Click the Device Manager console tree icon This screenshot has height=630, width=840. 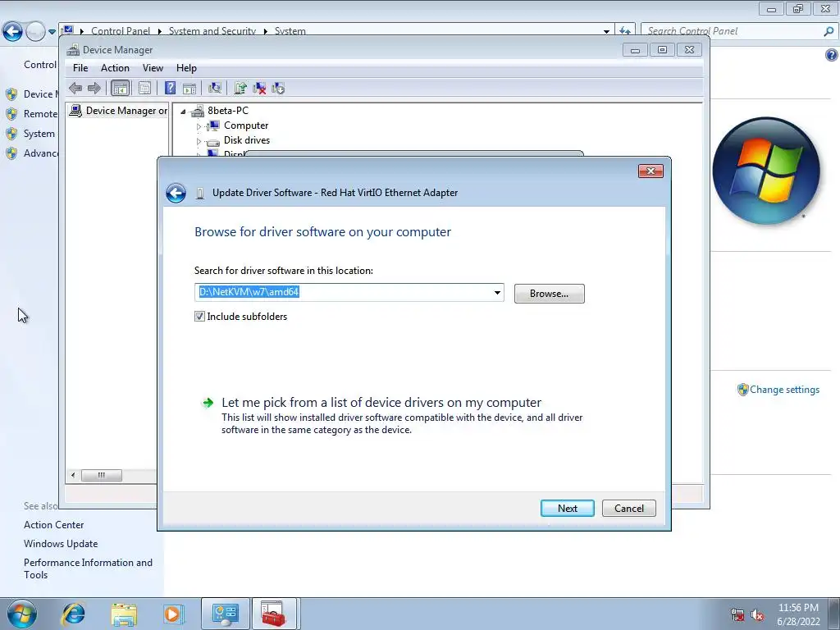coord(76,111)
